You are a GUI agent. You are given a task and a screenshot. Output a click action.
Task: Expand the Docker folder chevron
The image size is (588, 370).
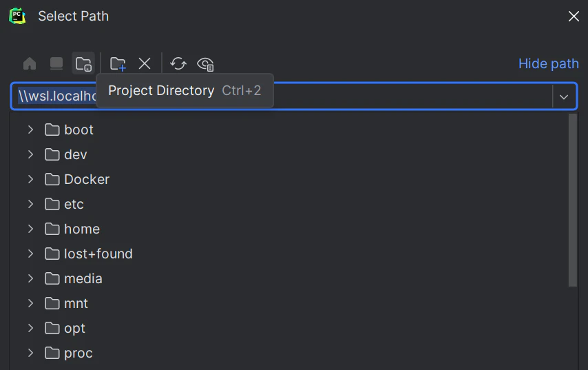click(x=30, y=179)
